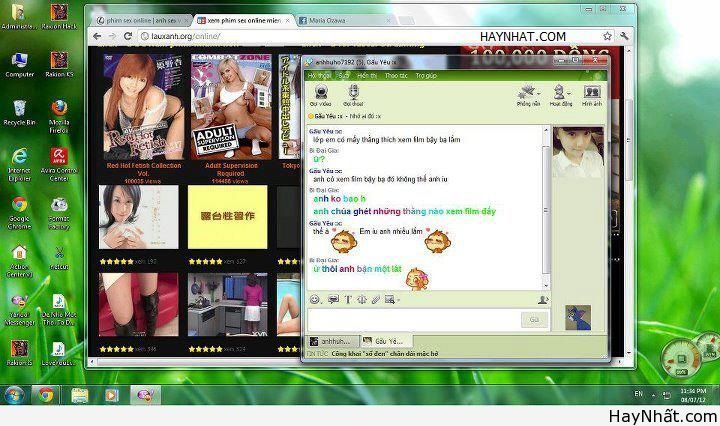Start a voice call with Gọi thoại
The width and height of the screenshot is (720, 426).
tap(353, 95)
